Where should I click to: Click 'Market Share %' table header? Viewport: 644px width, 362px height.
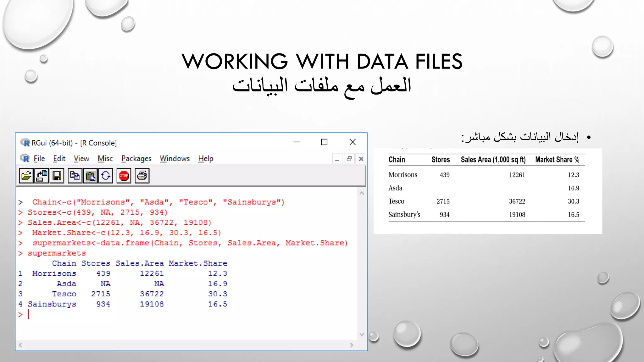tap(557, 160)
